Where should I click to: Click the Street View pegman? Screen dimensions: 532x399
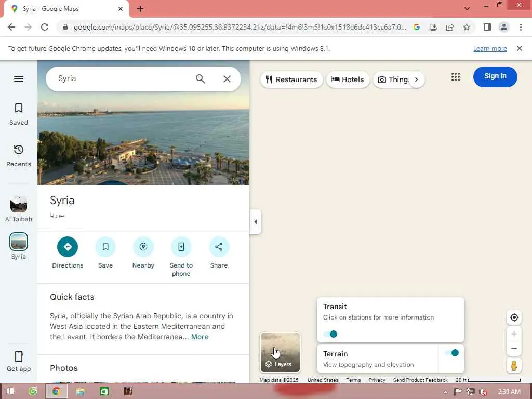(x=514, y=366)
